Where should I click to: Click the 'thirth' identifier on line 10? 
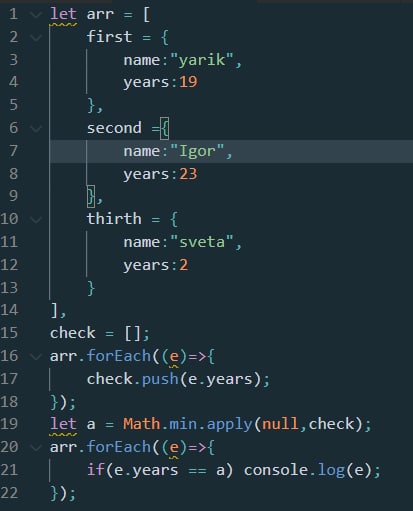click(x=114, y=219)
